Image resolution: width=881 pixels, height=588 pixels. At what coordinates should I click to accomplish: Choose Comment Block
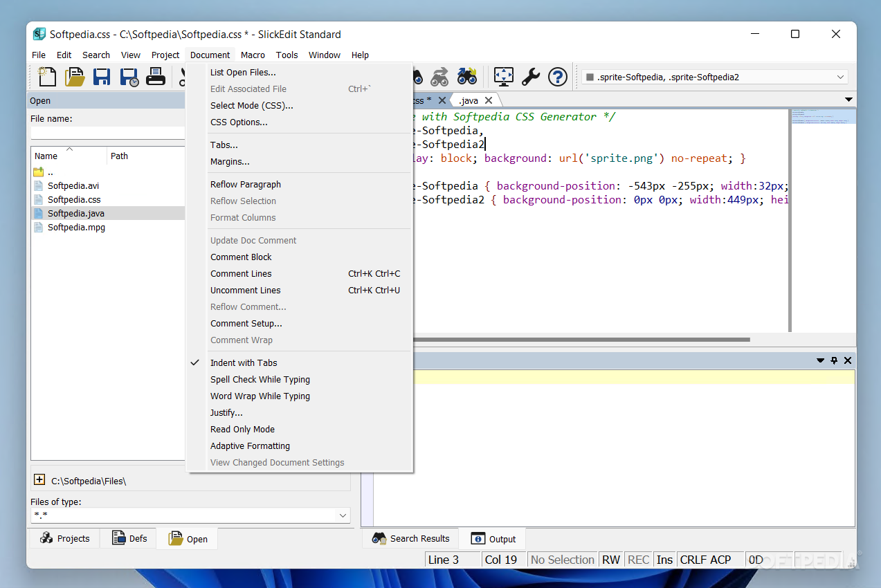tap(241, 257)
